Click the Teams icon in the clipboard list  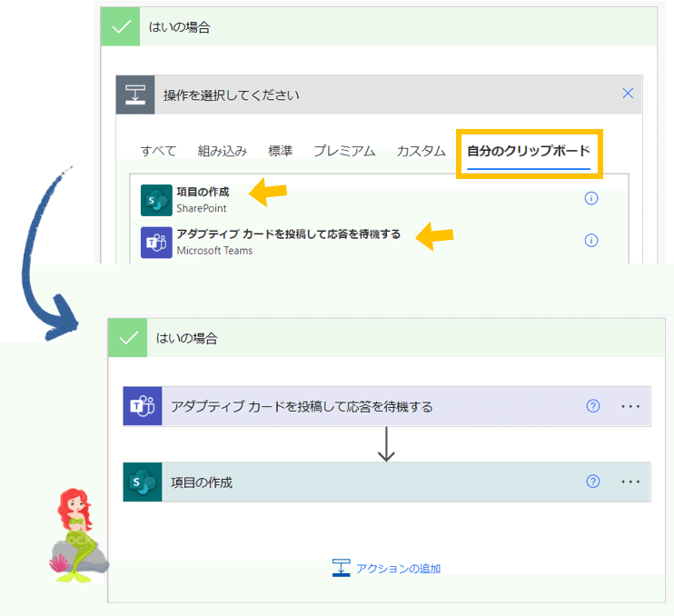(x=156, y=243)
